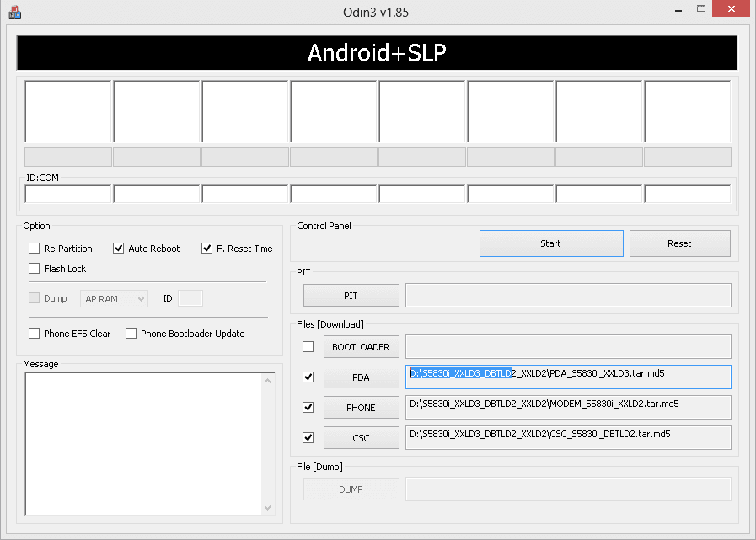Click the CSC file button
The height and width of the screenshot is (540, 756).
click(361, 438)
